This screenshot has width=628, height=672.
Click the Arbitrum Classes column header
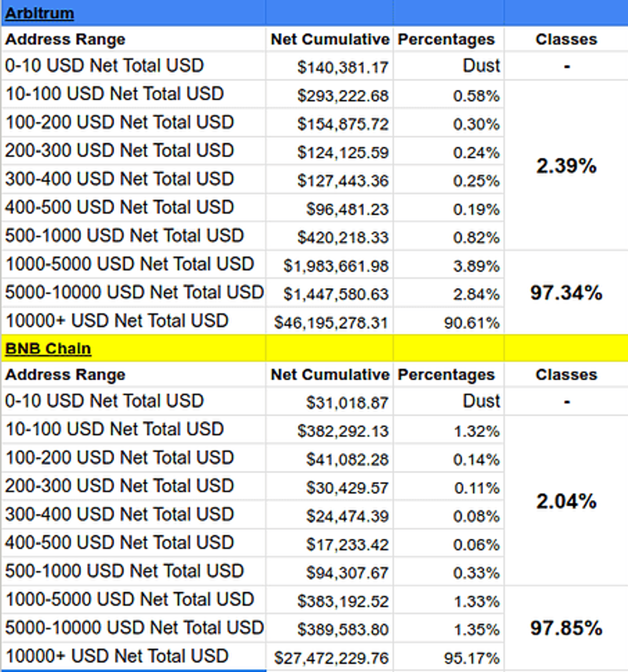click(566, 39)
